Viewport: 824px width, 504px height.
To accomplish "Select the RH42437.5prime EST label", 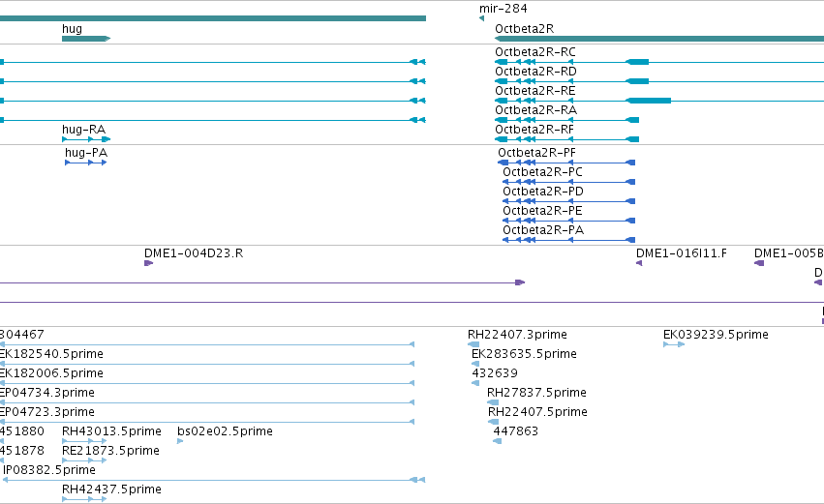I will click(x=111, y=489).
